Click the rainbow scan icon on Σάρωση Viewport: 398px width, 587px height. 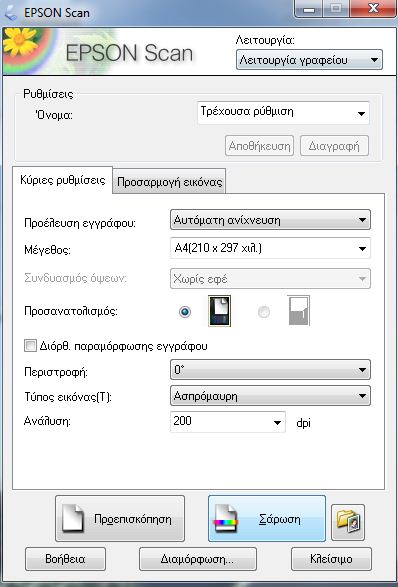coord(226,518)
